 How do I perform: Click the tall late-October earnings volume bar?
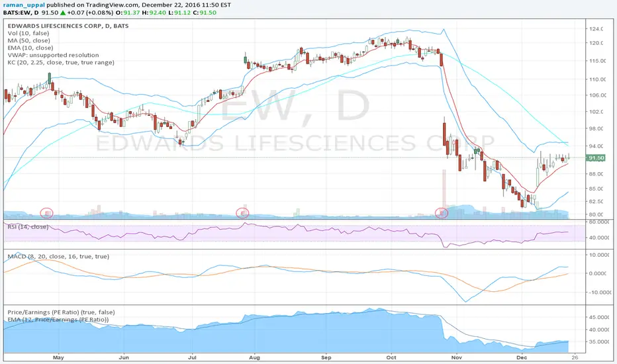point(444,194)
